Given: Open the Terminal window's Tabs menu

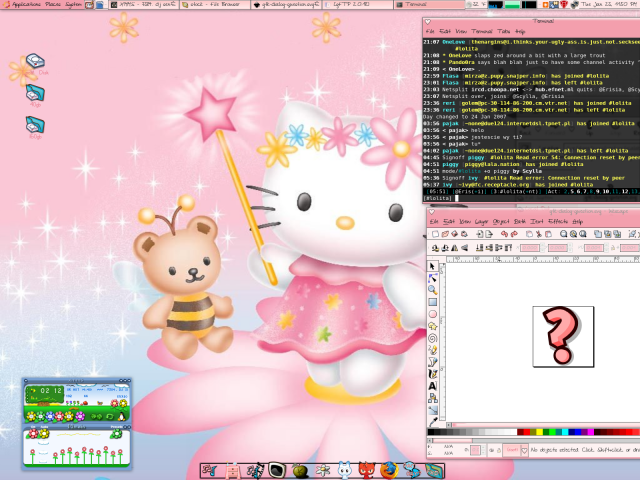Looking at the screenshot, I should click(504, 31).
